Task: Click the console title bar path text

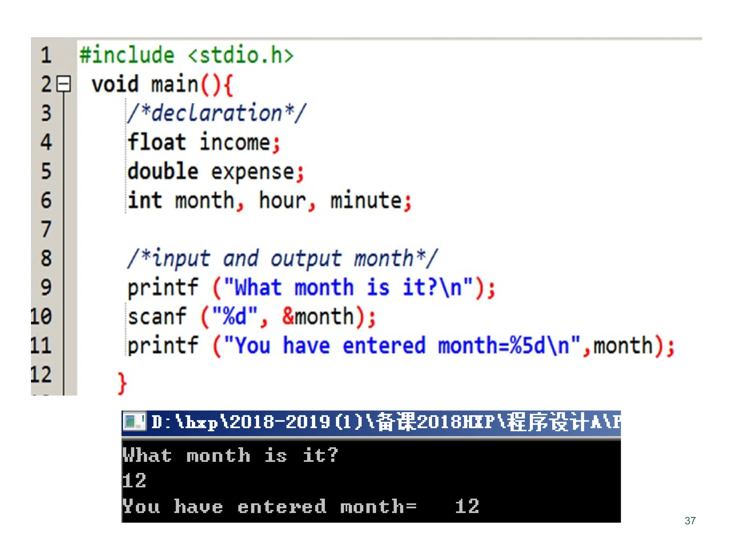Action: 383,422
